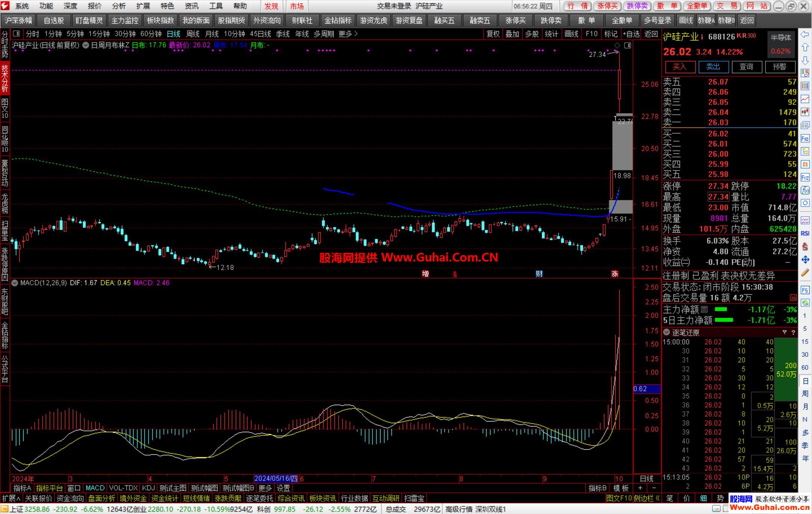This screenshot has height=514, width=812.
Task: Open the red line trend chart icon
Action: point(805,99)
